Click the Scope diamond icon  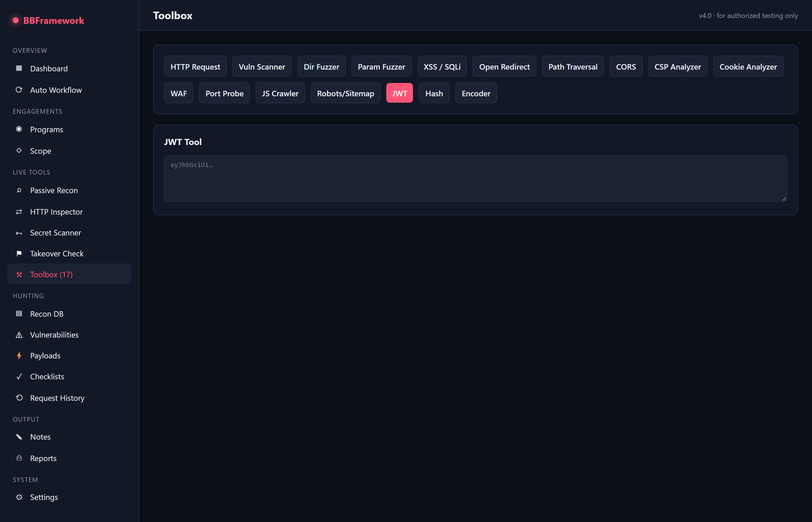(19, 151)
